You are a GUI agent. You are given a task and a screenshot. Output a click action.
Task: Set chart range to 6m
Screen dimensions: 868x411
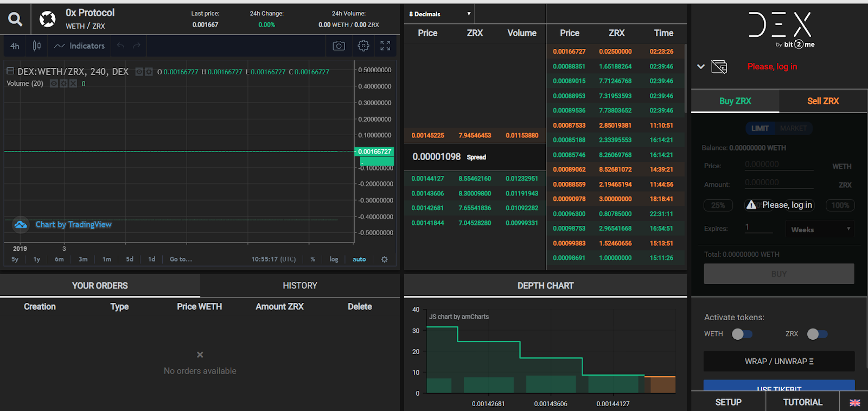tap(59, 260)
